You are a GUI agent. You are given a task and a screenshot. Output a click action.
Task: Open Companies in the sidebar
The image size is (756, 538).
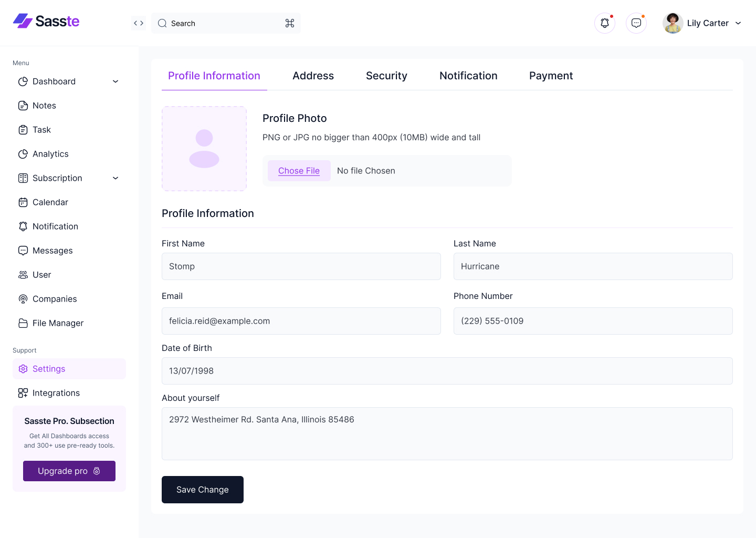tap(55, 299)
